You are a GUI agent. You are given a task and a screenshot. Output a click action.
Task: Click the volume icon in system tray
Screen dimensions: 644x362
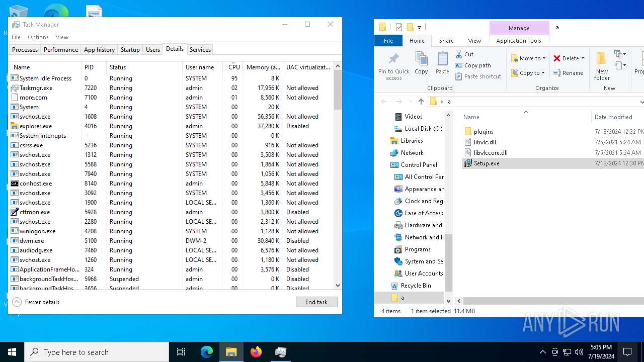coord(579,352)
